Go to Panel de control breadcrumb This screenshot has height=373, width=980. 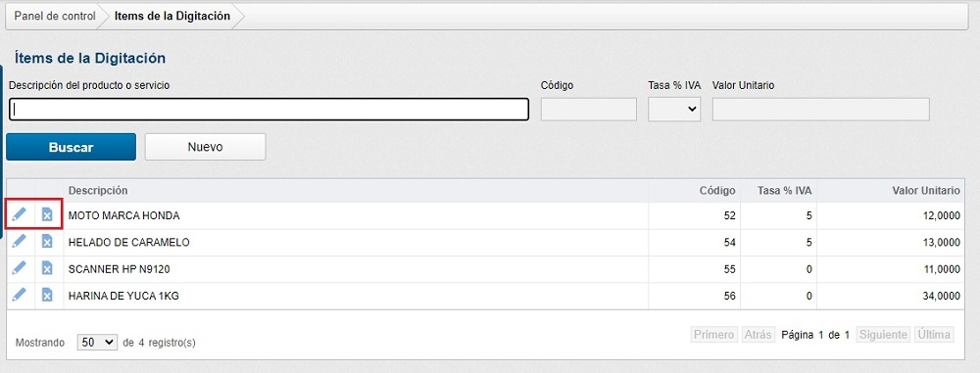coord(55,17)
